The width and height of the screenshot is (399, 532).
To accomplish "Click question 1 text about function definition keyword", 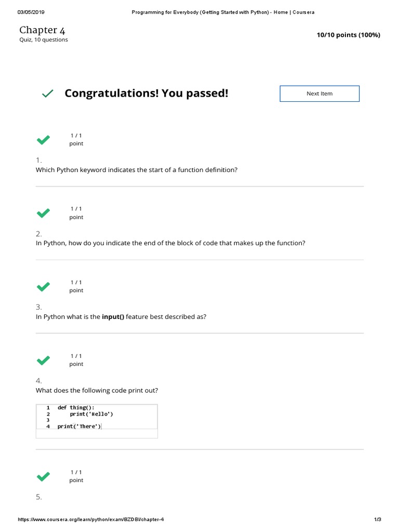I will coord(136,170).
